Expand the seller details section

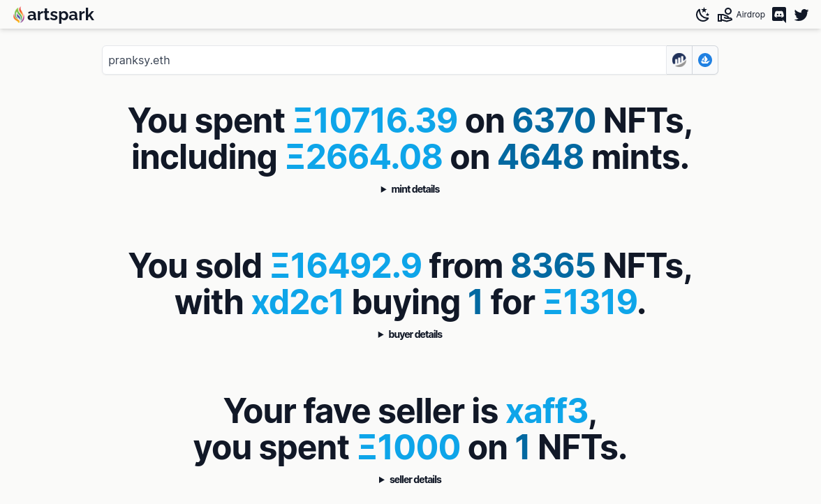[410, 480]
